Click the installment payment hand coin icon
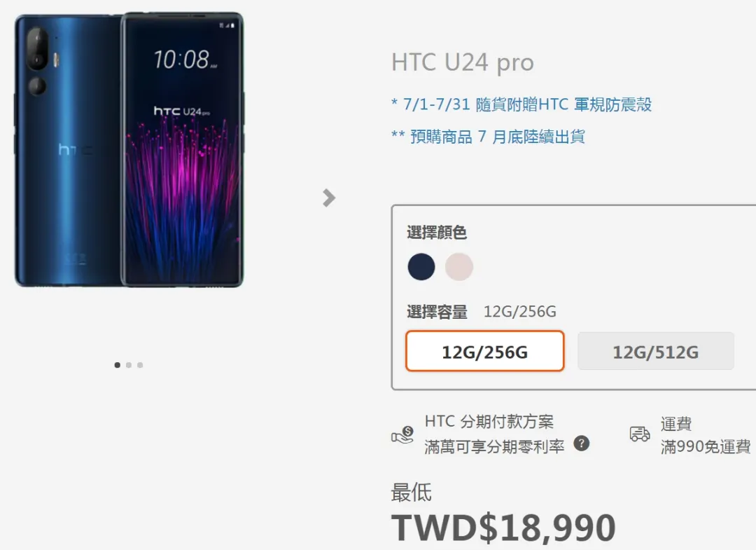Image resolution: width=756 pixels, height=550 pixels. (x=402, y=434)
